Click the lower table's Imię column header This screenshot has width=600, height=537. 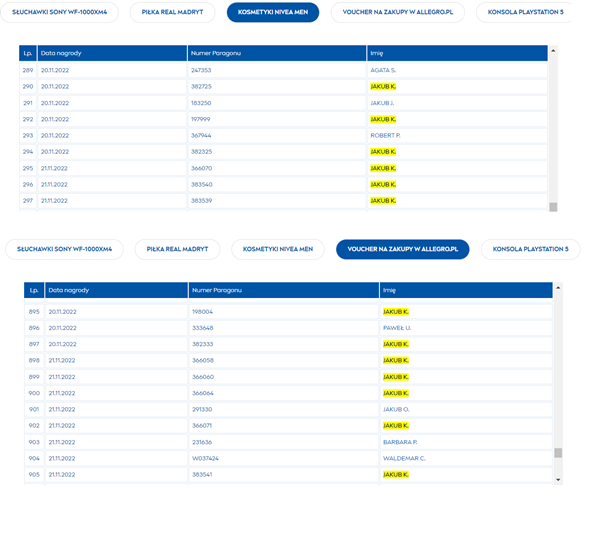pos(465,290)
